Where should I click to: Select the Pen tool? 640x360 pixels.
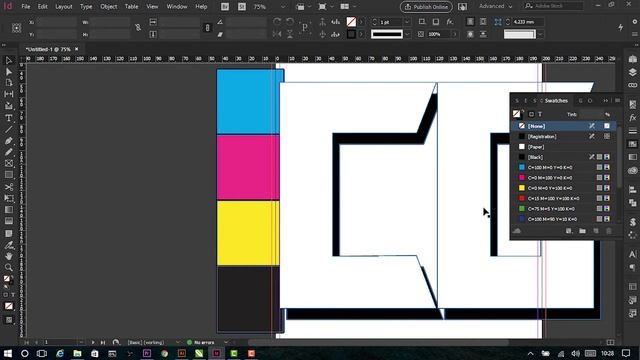coord(9,141)
